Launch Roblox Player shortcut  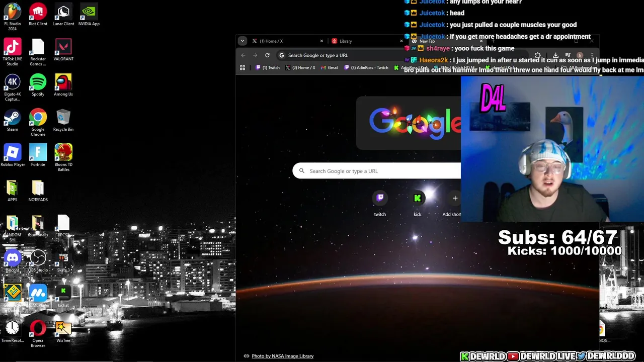click(x=13, y=155)
